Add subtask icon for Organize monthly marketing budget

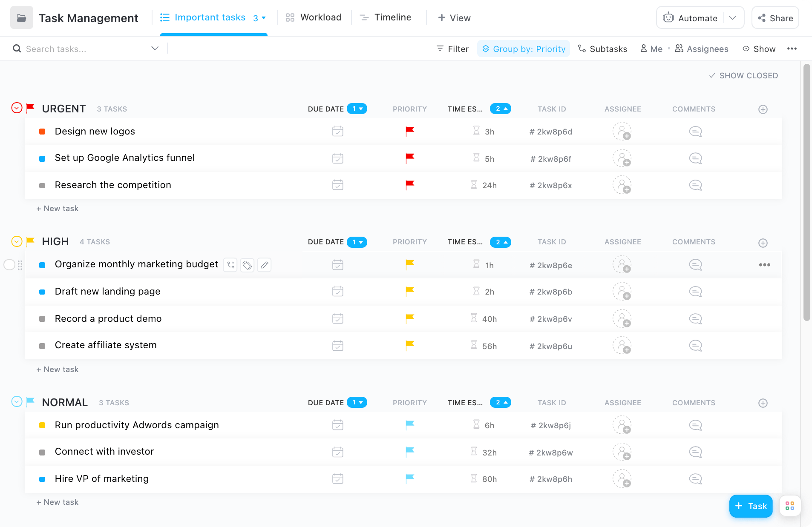point(230,265)
